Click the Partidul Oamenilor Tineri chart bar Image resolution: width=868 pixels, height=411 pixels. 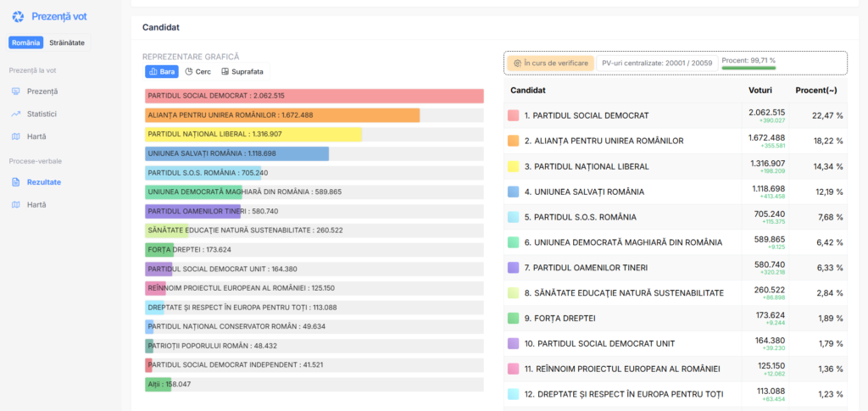(192, 211)
